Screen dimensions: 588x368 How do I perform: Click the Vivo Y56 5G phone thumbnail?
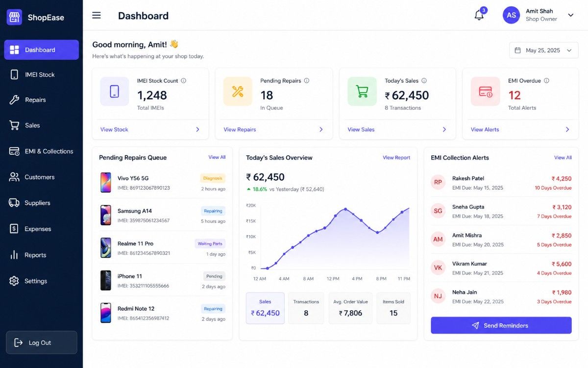tap(106, 182)
